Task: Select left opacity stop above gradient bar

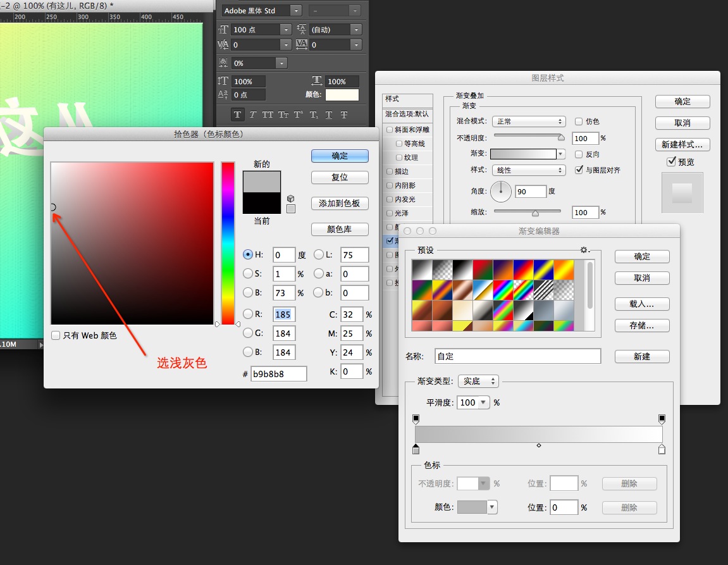Action: (416, 419)
